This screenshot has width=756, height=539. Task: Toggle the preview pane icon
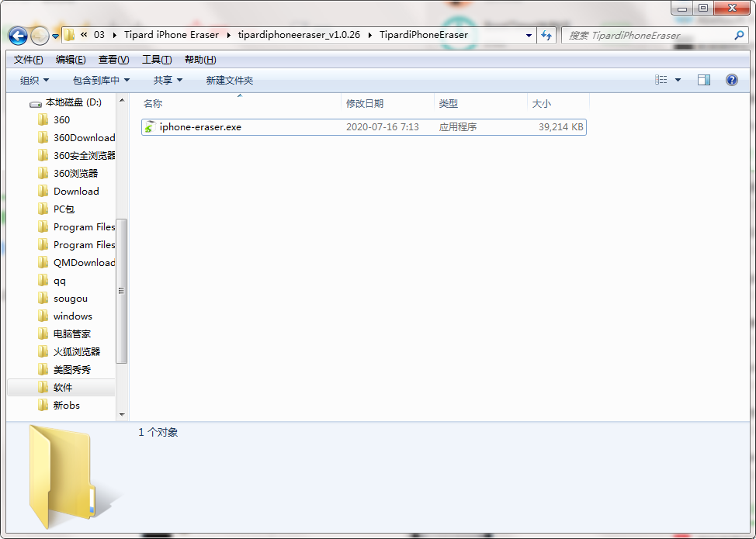click(x=704, y=80)
